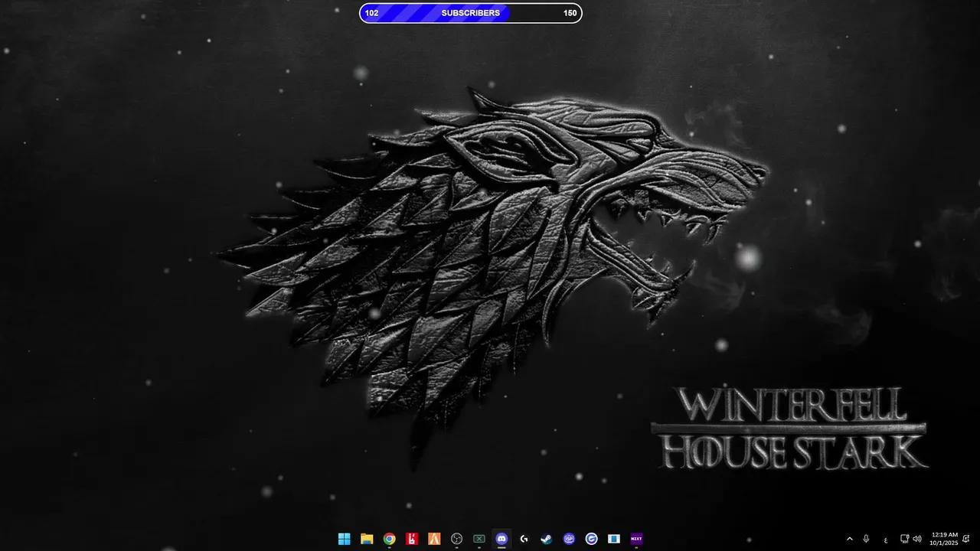Open the red icon app beside Chrome
The image size is (980, 551).
pyautogui.click(x=412, y=539)
